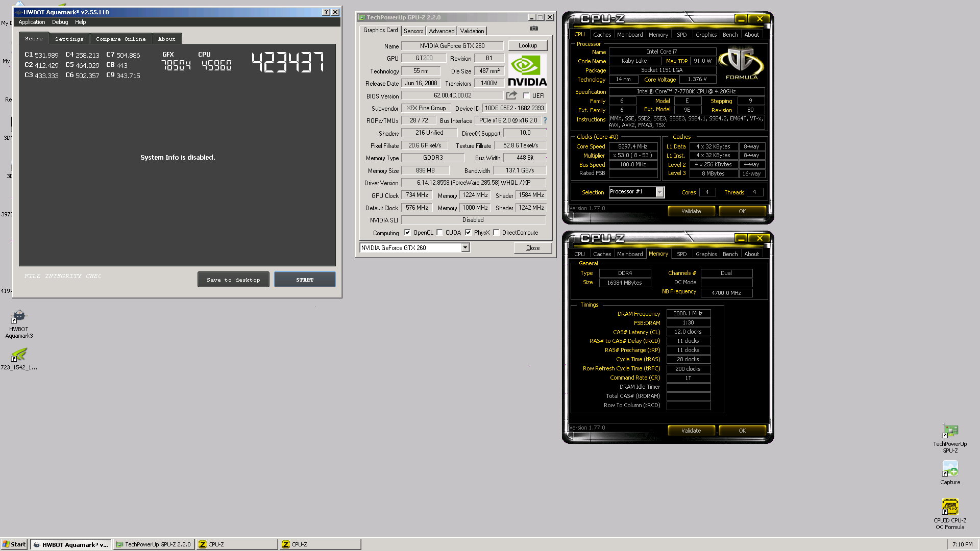
Task: Switch to Sensors tab in GPU-Z
Action: 413,31
